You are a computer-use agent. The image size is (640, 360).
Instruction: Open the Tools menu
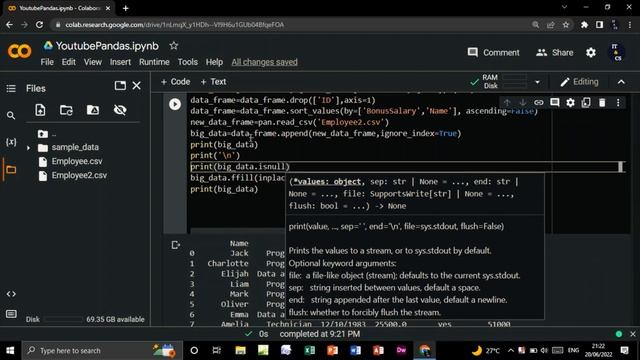click(187, 62)
